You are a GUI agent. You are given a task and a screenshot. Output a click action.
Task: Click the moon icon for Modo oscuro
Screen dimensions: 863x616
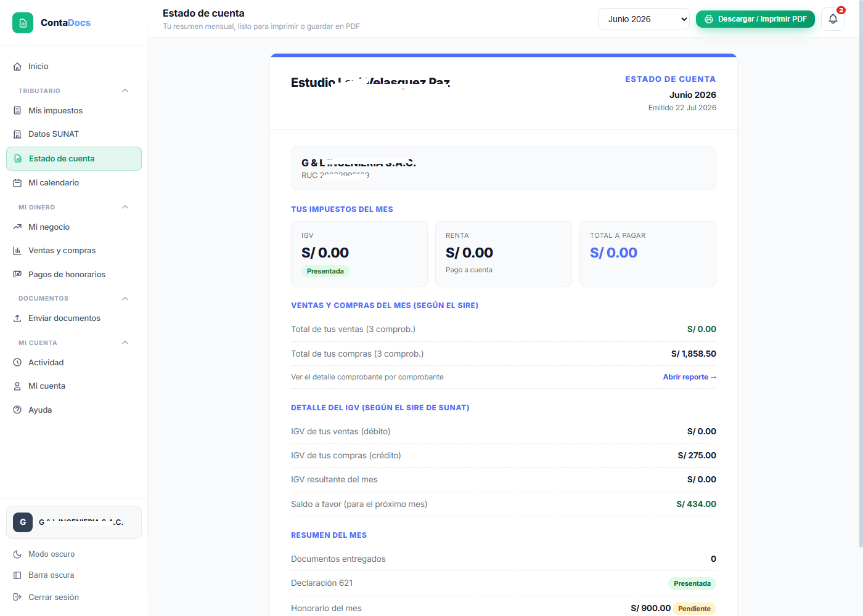17,554
